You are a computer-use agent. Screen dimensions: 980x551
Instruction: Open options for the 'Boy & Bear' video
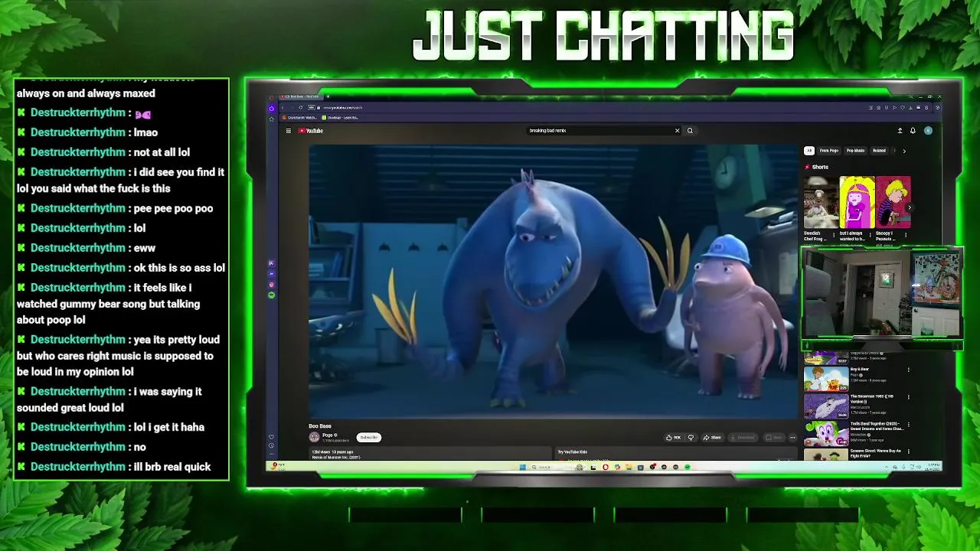[x=909, y=370]
